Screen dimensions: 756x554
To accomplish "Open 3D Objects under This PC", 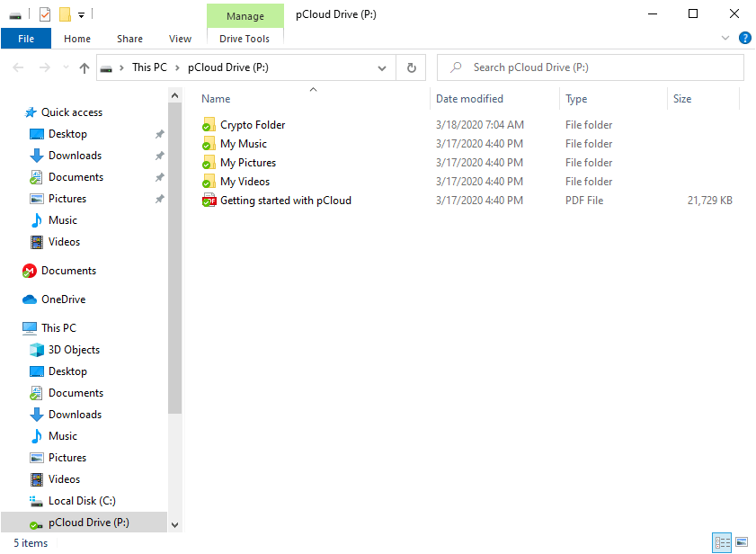I will (x=74, y=350).
